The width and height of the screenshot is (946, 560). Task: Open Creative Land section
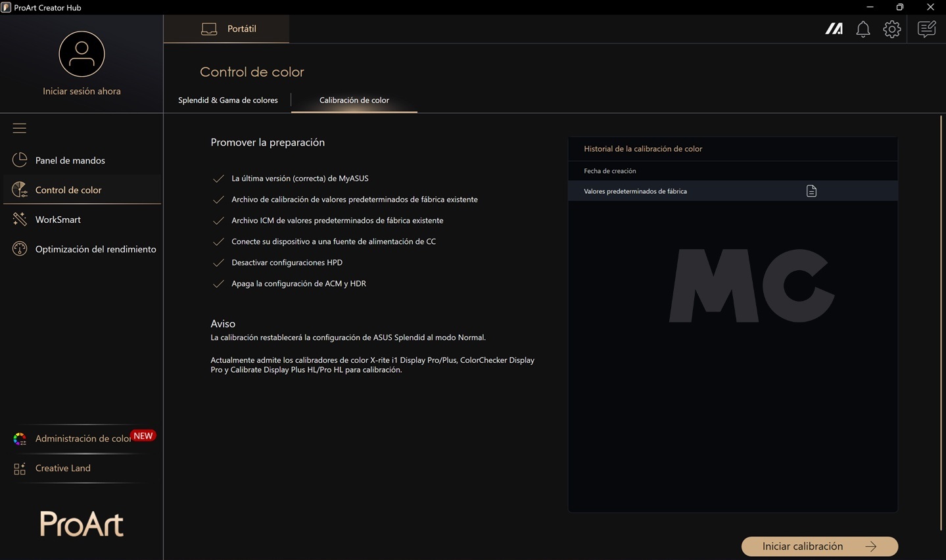click(x=83, y=468)
